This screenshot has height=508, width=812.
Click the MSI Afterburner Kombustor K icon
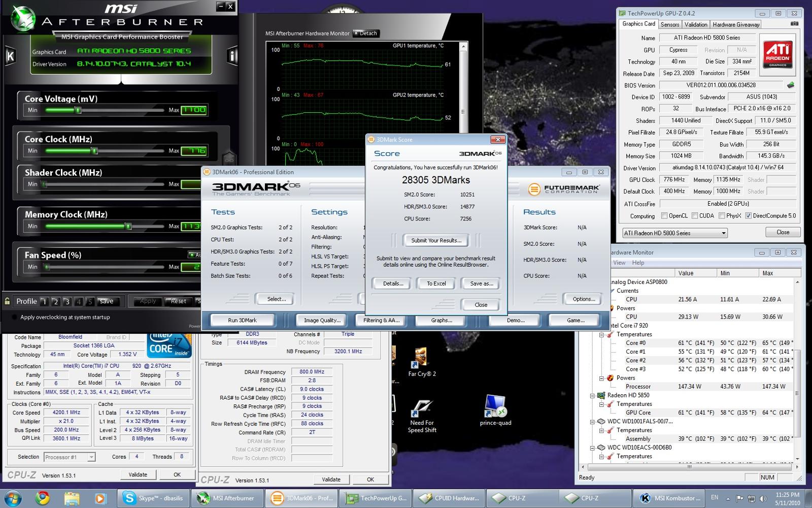(10, 56)
